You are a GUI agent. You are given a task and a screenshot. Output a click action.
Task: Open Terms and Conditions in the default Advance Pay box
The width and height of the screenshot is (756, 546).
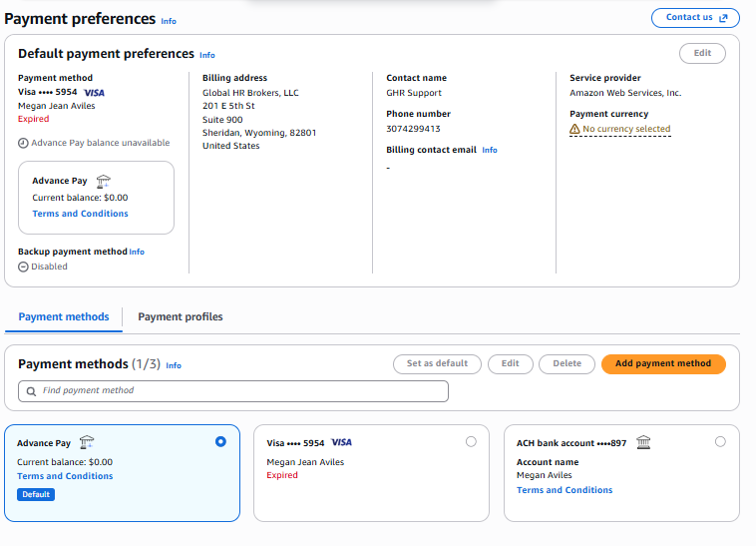point(80,214)
